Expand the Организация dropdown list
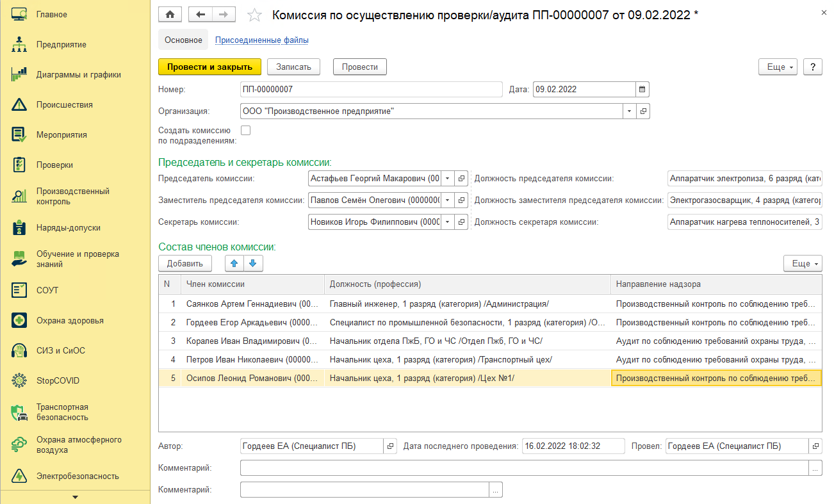Viewport: 834px width, 504px height. pos(630,111)
